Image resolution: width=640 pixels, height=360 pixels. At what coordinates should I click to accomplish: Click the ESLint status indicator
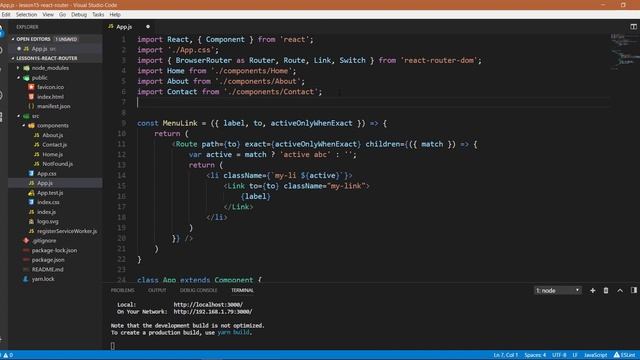tap(624, 355)
